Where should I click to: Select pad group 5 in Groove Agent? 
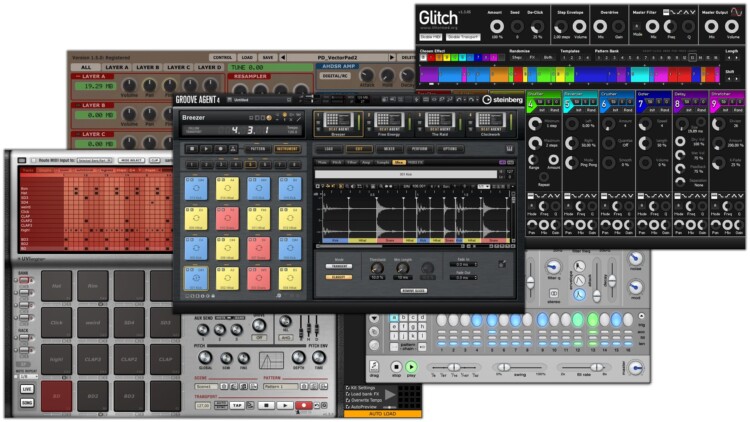(x=250, y=165)
